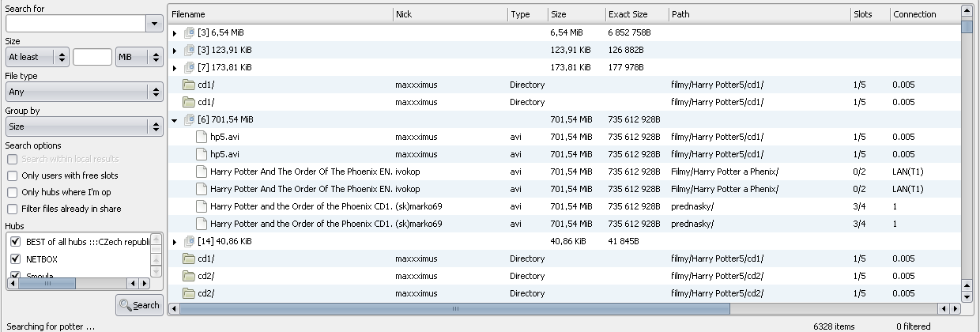The image size is (980, 332).
Task: Click the group icon of [6] 701,54 MiB
Action: pyautogui.click(x=189, y=119)
